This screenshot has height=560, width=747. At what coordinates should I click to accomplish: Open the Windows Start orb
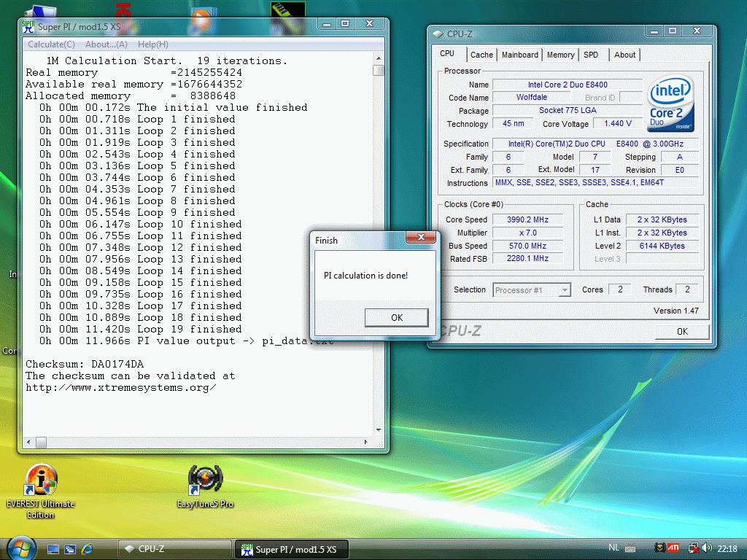coord(21,548)
